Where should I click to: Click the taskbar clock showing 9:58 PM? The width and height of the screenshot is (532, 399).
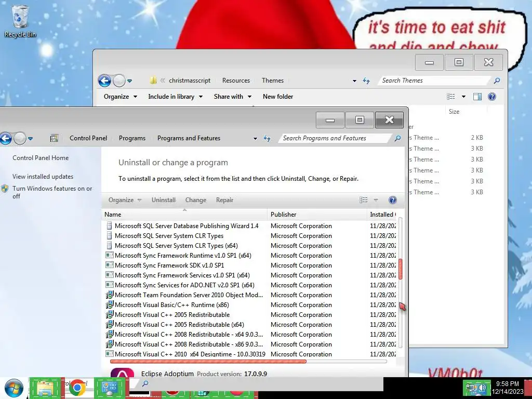tap(507, 388)
